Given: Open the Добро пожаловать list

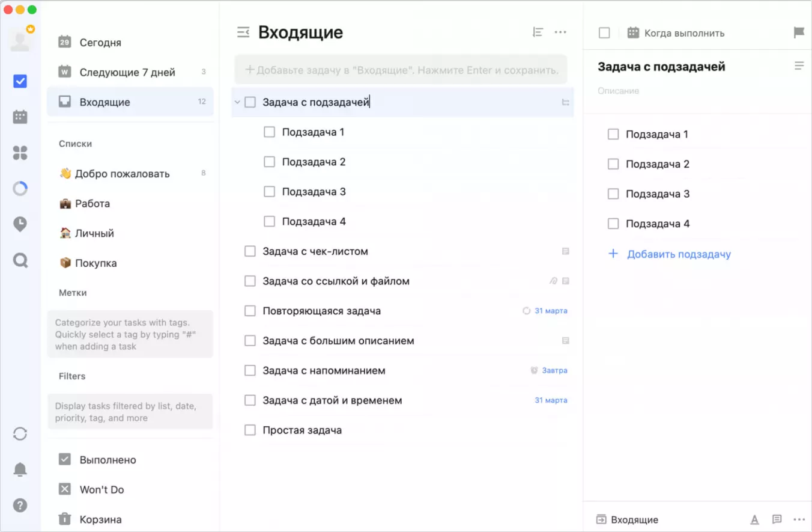Looking at the screenshot, I should click(130, 174).
